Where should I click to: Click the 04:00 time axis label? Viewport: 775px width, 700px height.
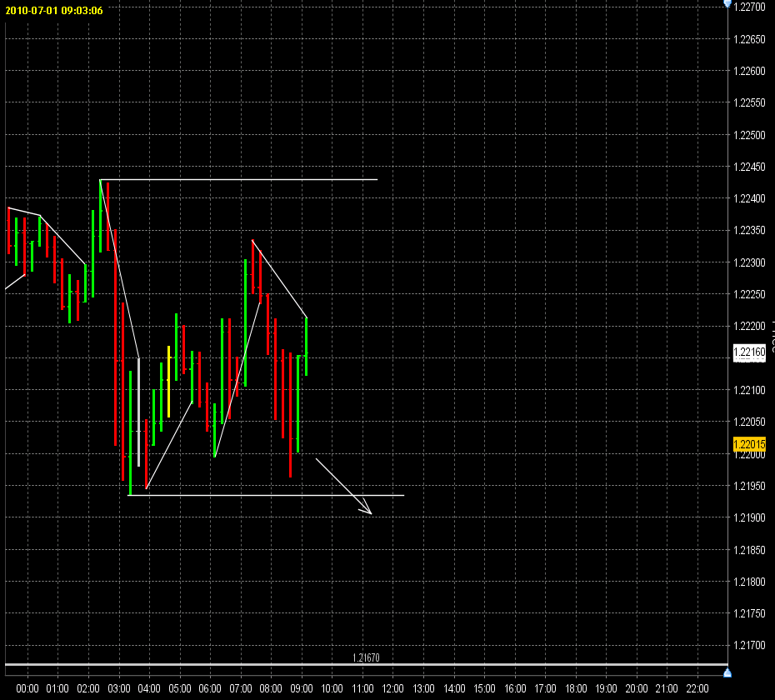149,688
